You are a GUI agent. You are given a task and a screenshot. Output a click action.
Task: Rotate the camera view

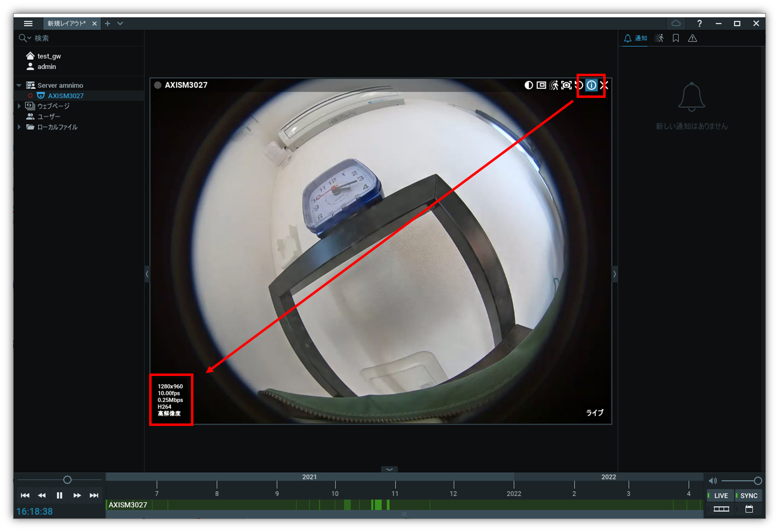[579, 85]
